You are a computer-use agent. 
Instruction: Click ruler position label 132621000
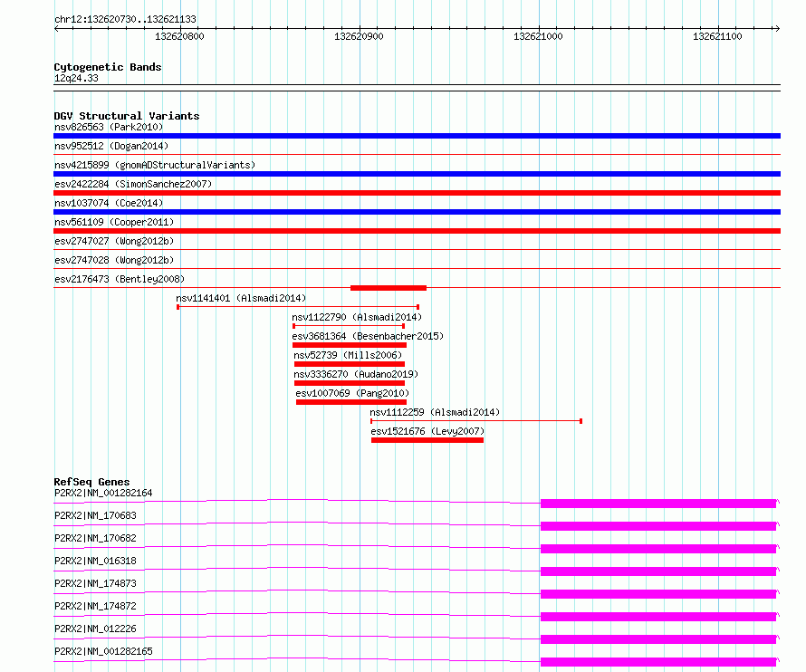tap(538, 36)
